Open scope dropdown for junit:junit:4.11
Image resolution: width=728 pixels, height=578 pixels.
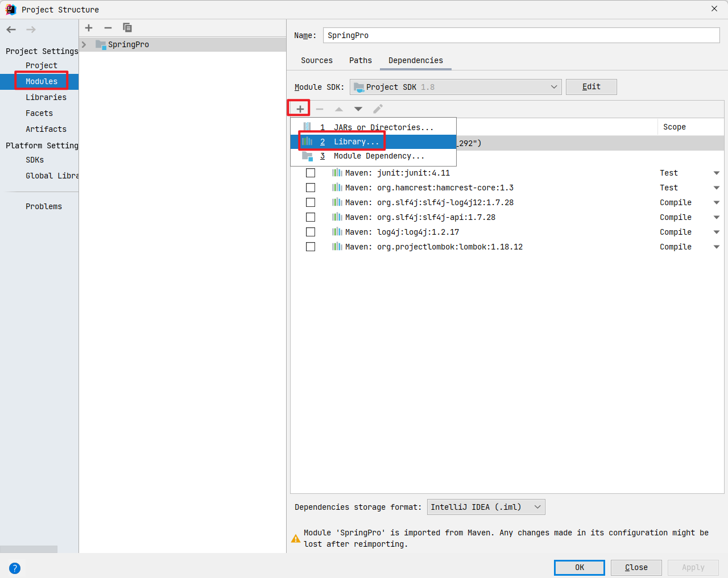717,173
